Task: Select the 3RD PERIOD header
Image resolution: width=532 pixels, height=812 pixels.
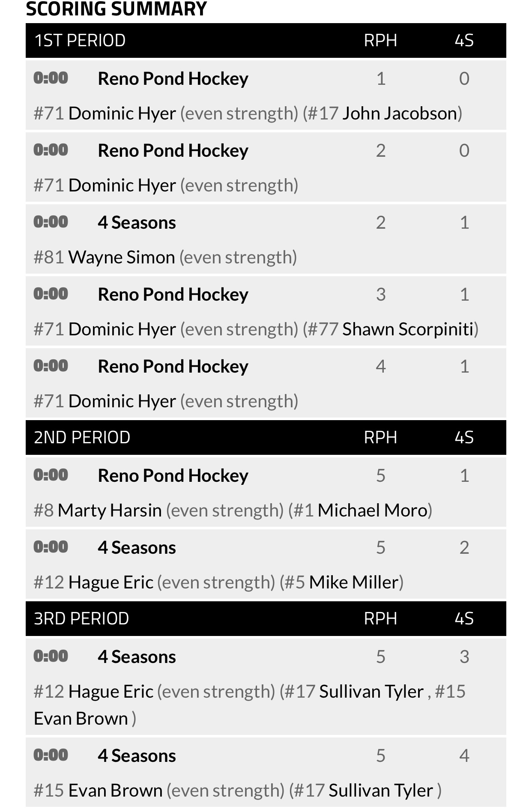Action: tap(81, 619)
